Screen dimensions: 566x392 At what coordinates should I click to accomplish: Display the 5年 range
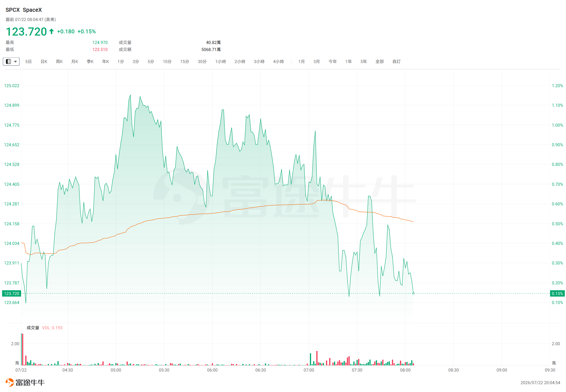364,62
